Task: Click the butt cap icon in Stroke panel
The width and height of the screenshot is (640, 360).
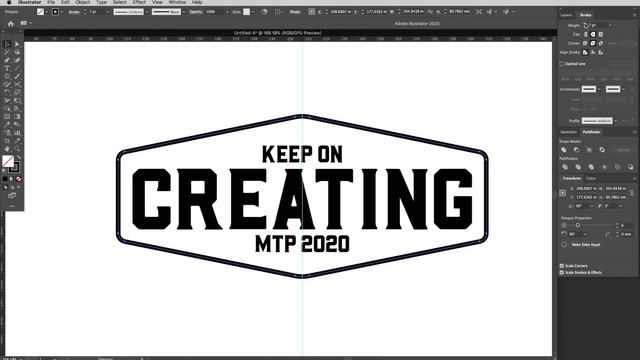Action: pos(585,34)
